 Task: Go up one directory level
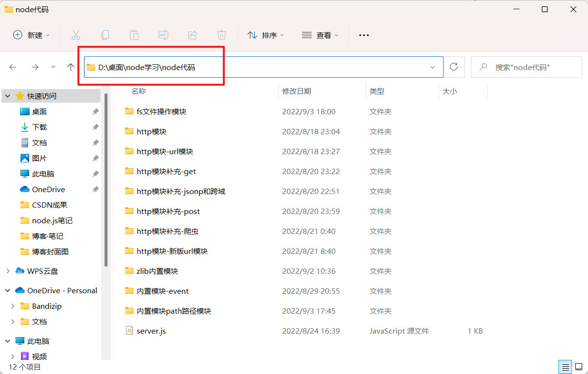tap(71, 67)
